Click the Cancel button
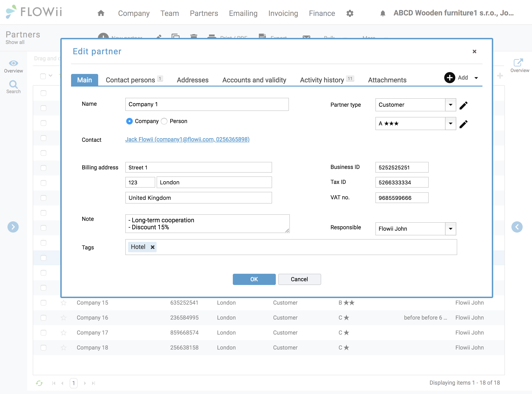The image size is (532, 394). [299, 279]
